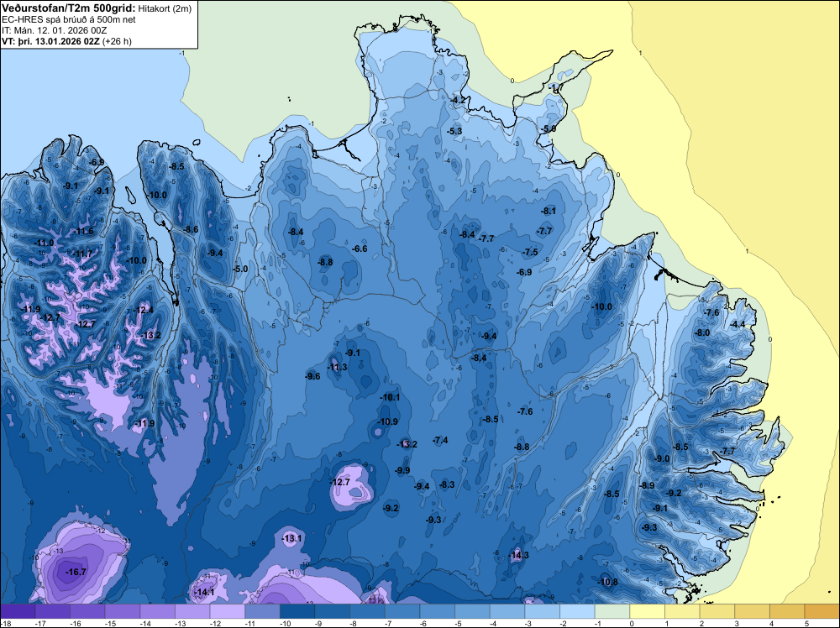Click legend swatch between -6 and -5
This screenshot has height=628, width=840.
(x=437, y=611)
